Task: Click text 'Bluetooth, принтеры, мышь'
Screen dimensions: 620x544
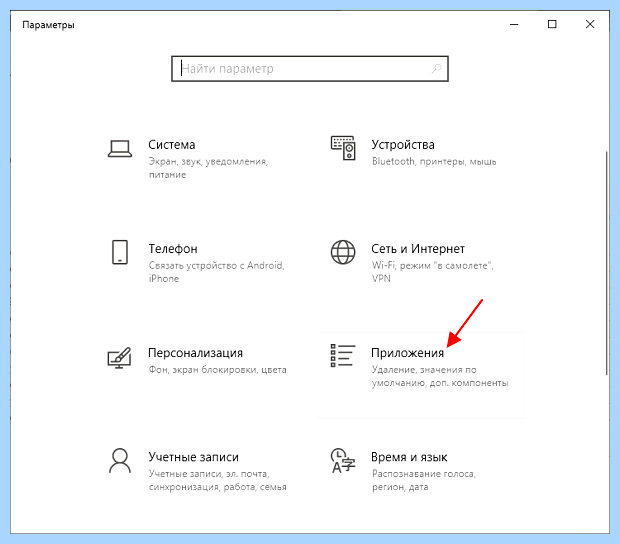Action: [x=434, y=161]
